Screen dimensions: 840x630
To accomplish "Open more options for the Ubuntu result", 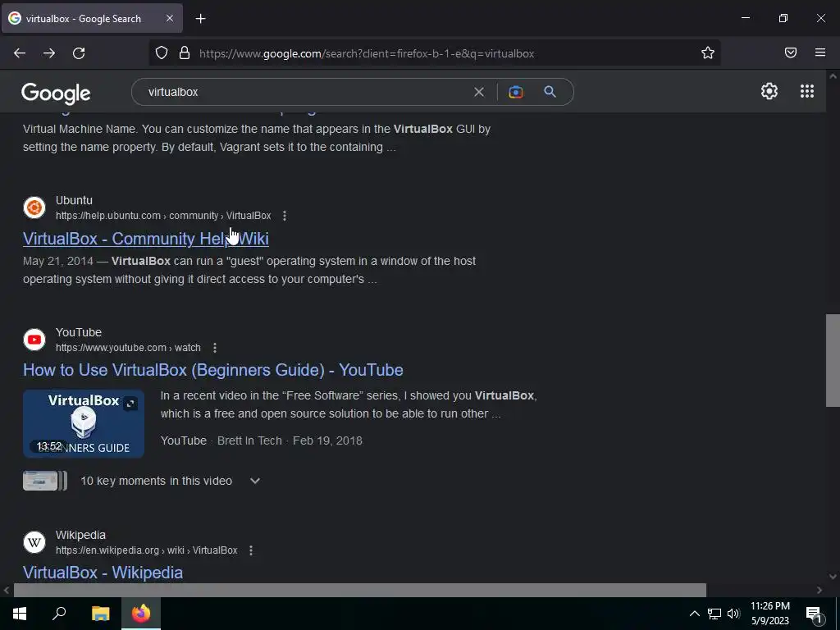I will 285,216.
